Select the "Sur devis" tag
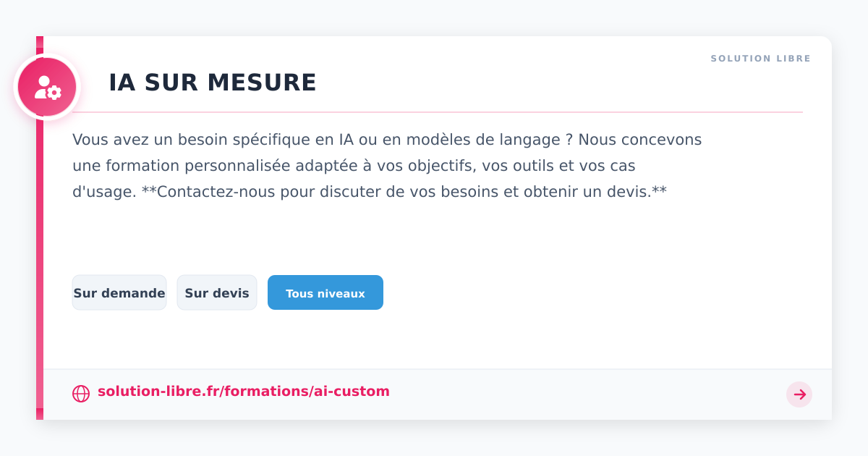This screenshot has width=868, height=456. coord(217,293)
